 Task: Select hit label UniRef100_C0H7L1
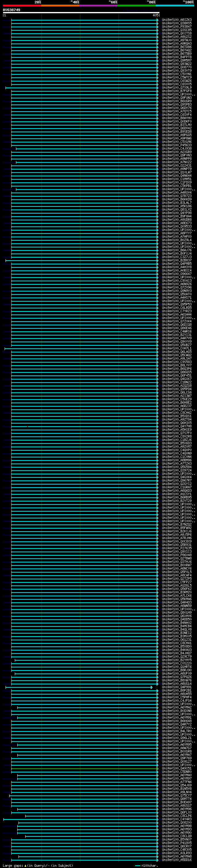coord(177,349)
